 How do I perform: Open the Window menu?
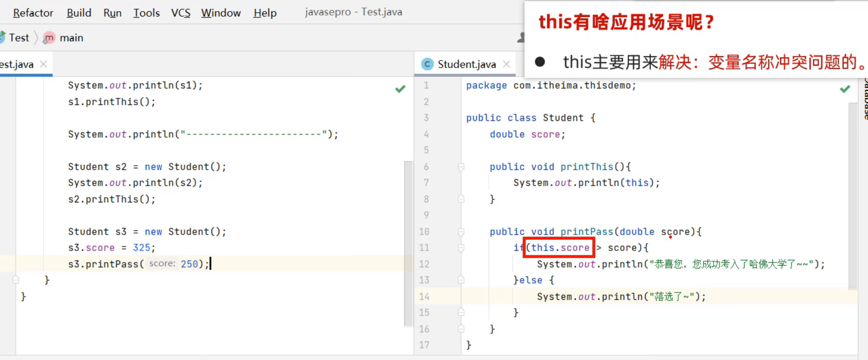click(221, 13)
